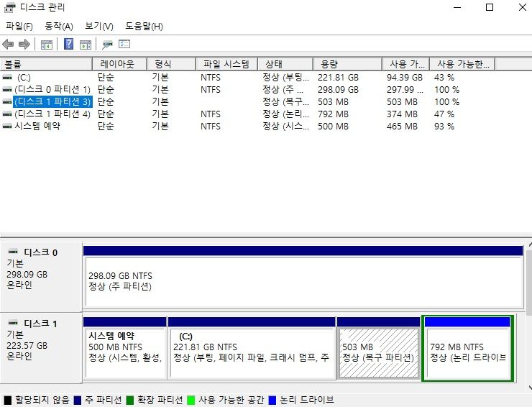The width and height of the screenshot is (532, 407).
Task: Click the properties checklist toolbar icon
Action: point(124,45)
